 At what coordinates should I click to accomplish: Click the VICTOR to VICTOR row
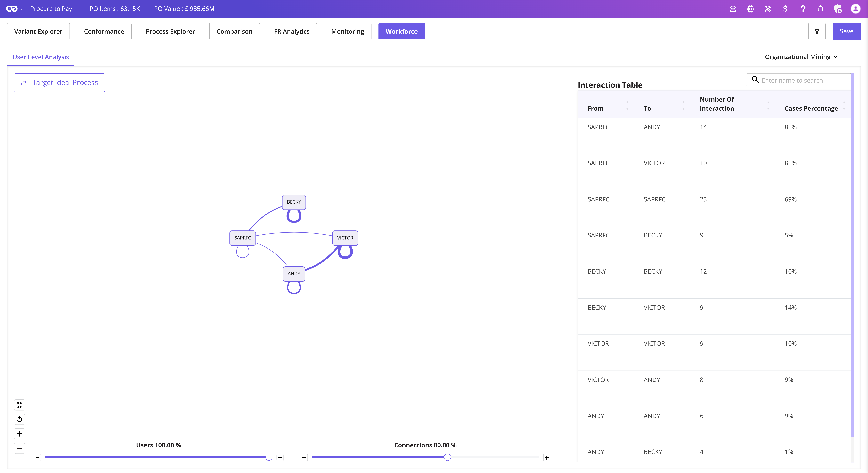coord(714,352)
